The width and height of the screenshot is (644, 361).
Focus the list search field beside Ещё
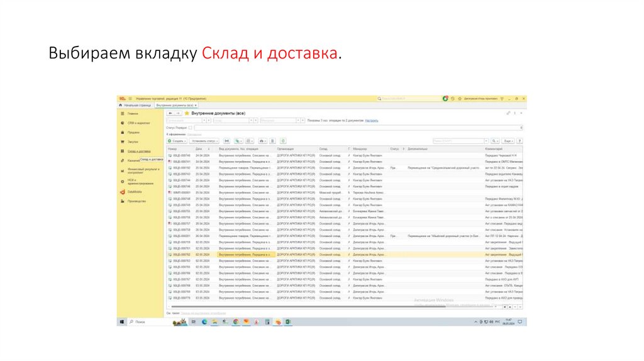460,141
